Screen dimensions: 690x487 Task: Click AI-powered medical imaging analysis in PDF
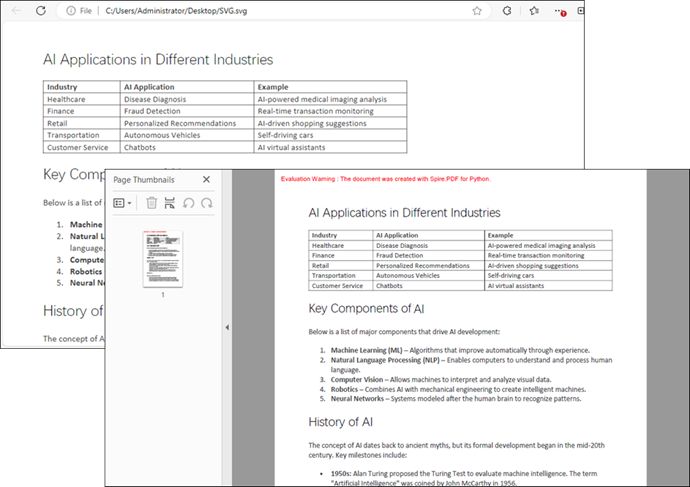[x=548, y=245]
